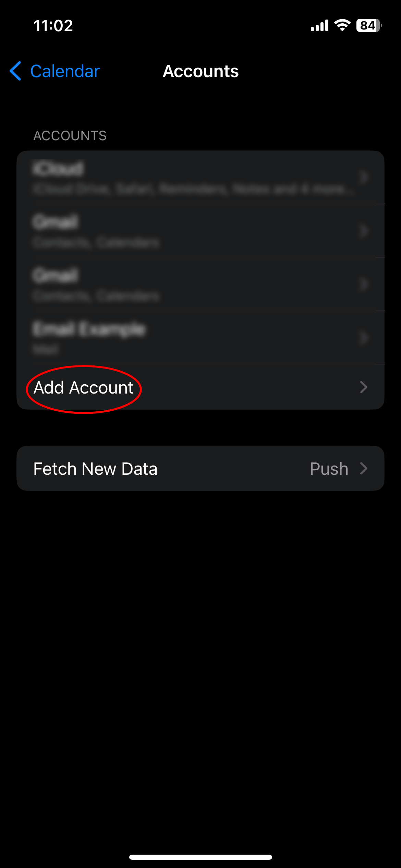401x868 pixels.
Task: Tap chevron next to Push
Action: 364,468
